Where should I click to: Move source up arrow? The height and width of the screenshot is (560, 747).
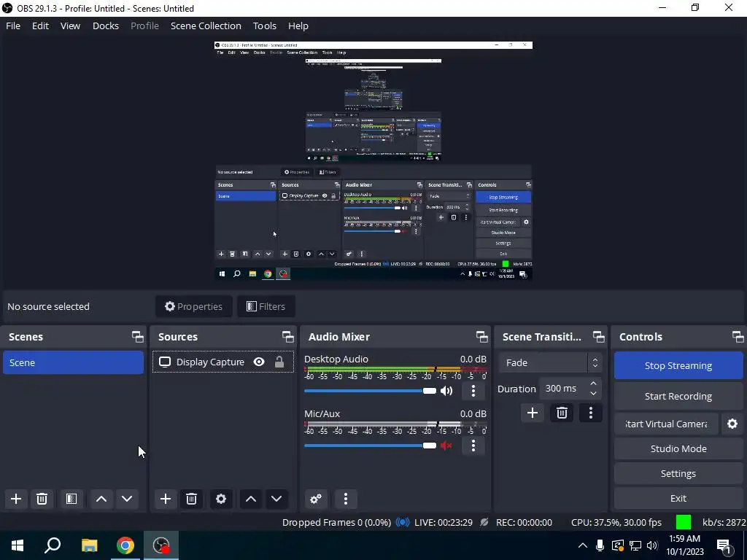point(251,499)
